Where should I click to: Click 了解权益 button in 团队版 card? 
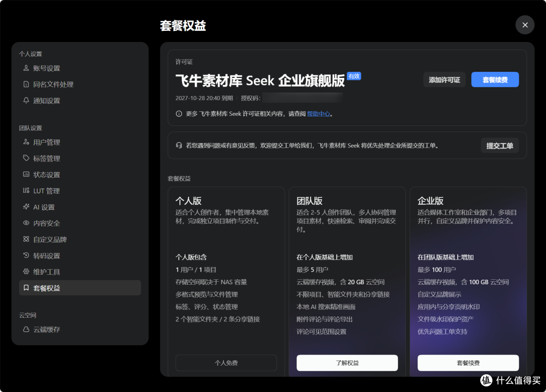pyautogui.click(x=347, y=363)
